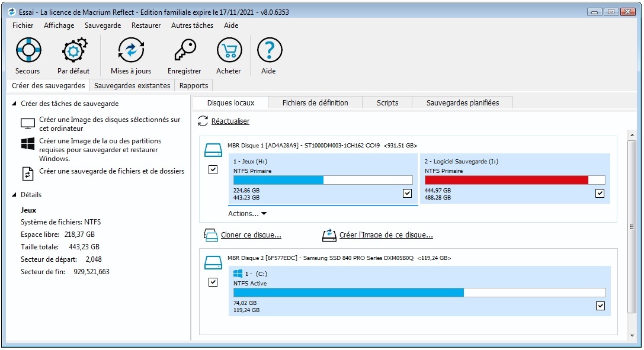Viewport: 644px width, 350px height.
Task: Collapse Créer des tâches de sauvegarde section
Action: click(x=14, y=104)
